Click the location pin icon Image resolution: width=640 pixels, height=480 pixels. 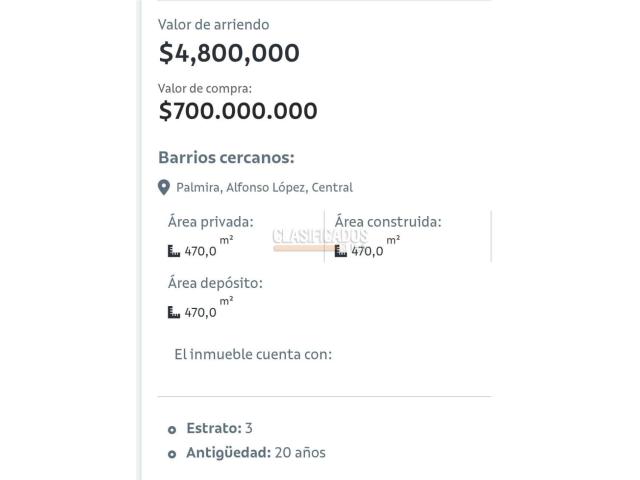(164, 187)
